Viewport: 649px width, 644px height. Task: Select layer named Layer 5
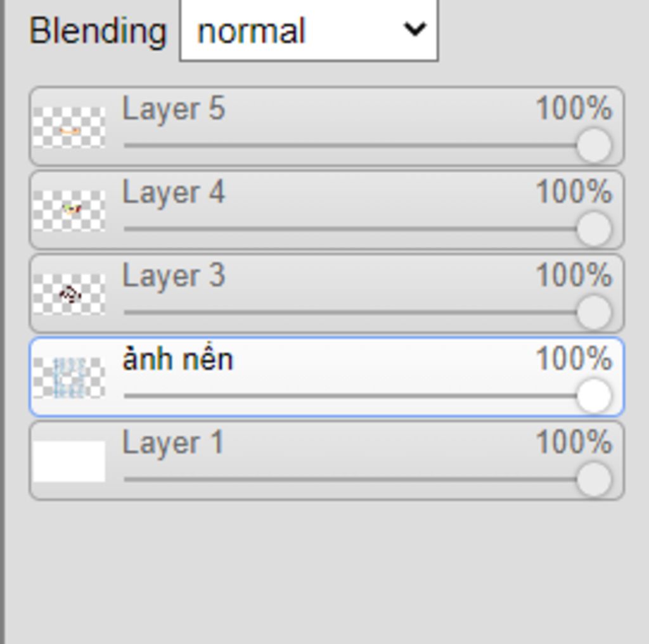pos(174,109)
